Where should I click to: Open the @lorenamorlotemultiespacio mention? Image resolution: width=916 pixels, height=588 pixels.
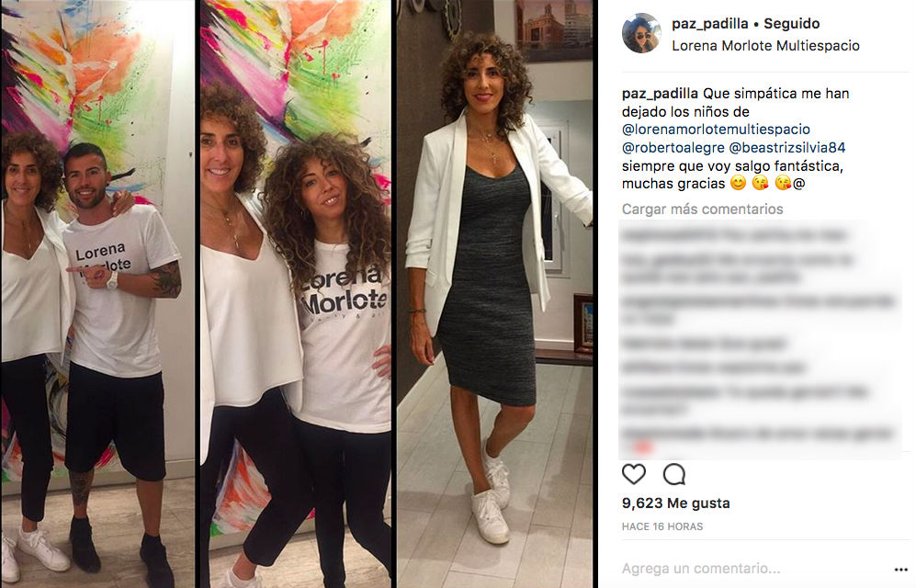click(x=716, y=129)
